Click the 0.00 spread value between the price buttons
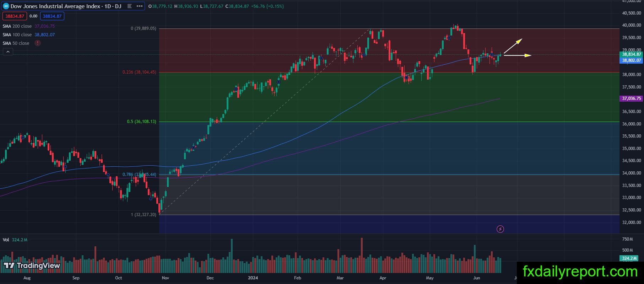Screen dimensions: 644x284 pyautogui.click(x=33, y=16)
